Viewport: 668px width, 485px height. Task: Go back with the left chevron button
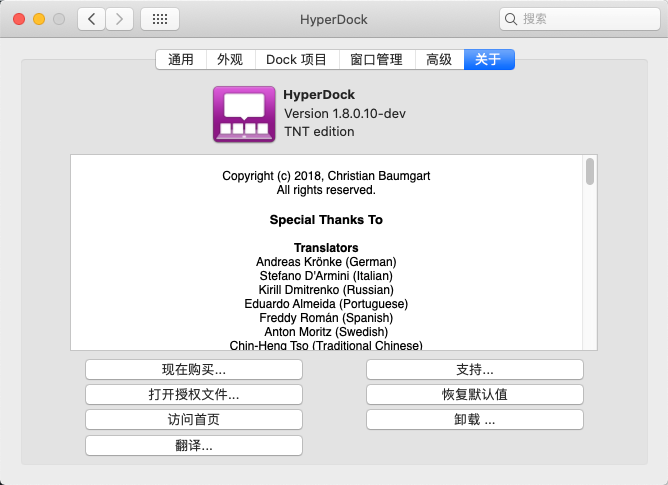tap(92, 19)
